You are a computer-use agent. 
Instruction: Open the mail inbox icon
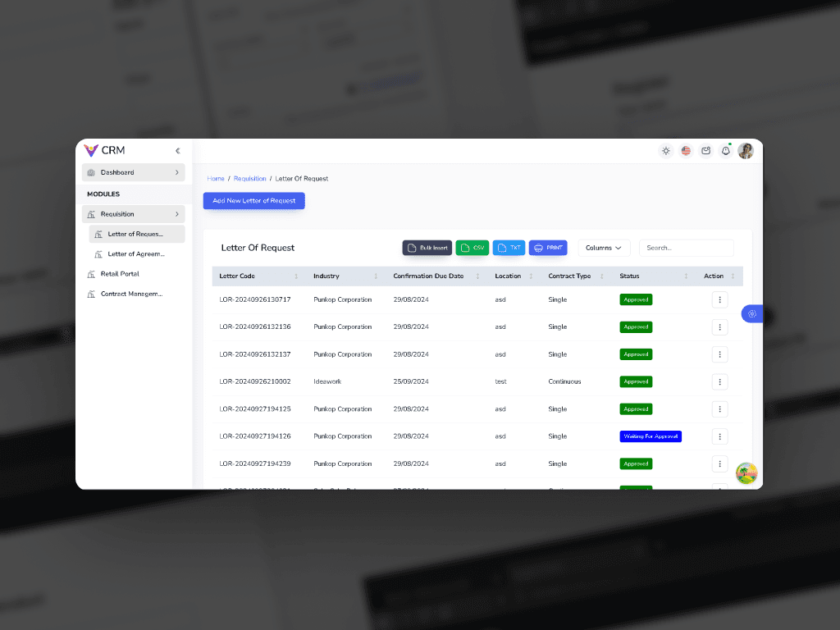pyautogui.click(x=705, y=151)
